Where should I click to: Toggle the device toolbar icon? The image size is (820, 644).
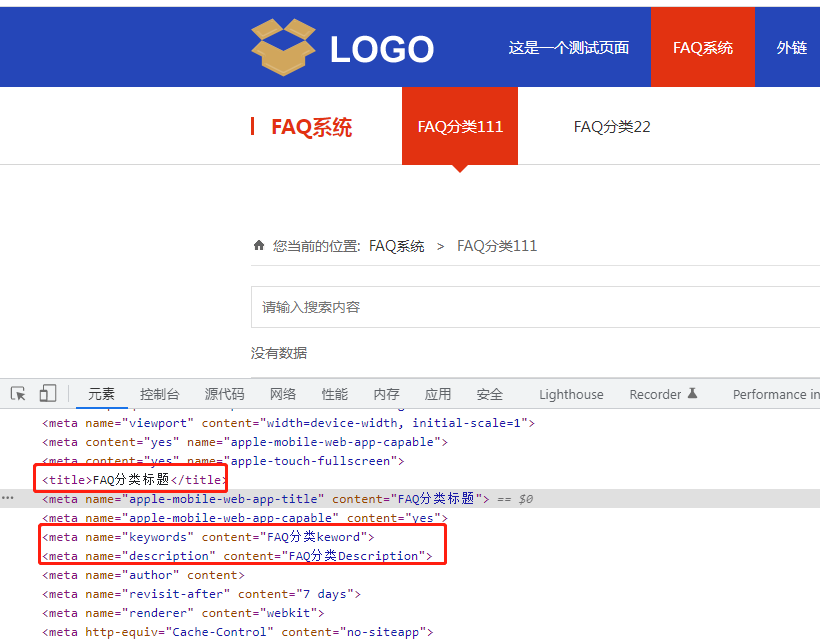click(x=48, y=394)
